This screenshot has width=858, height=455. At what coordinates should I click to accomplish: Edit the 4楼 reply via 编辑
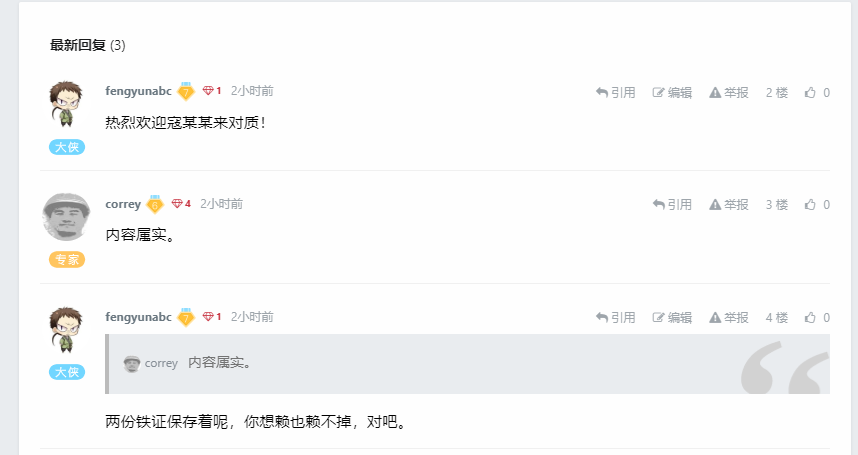pos(672,317)
